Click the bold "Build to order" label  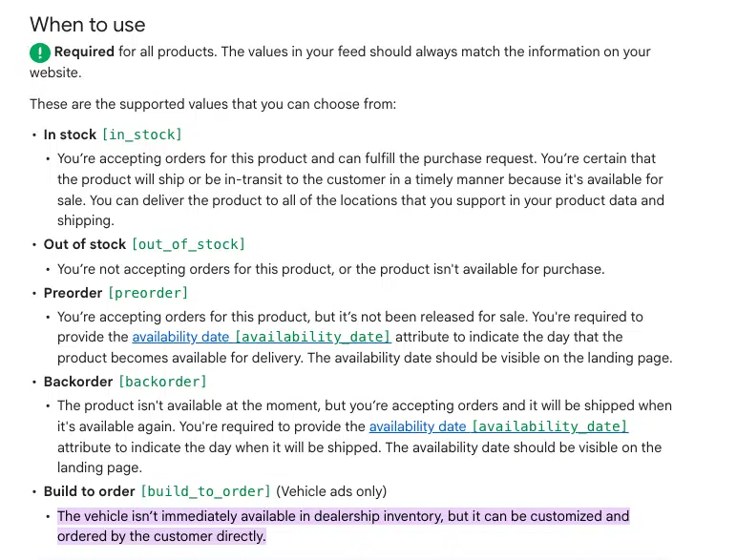[x=90, y=491]
